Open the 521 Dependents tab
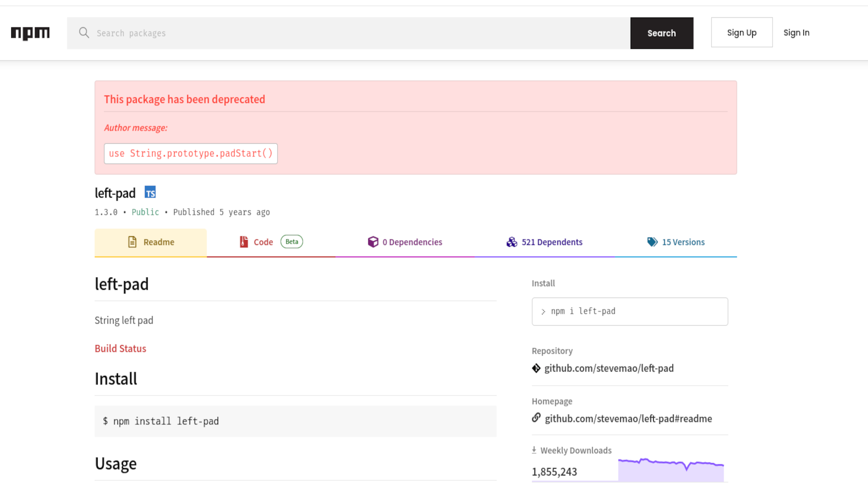The width and height of the screenshot is (868, 488). [x=552, y=242]
